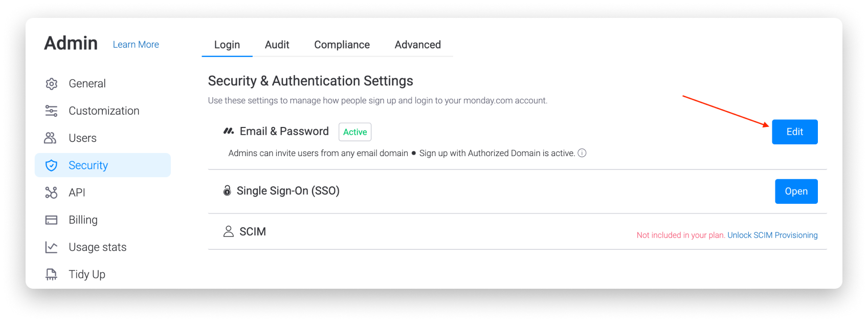Click the Billing card icon

51,220
